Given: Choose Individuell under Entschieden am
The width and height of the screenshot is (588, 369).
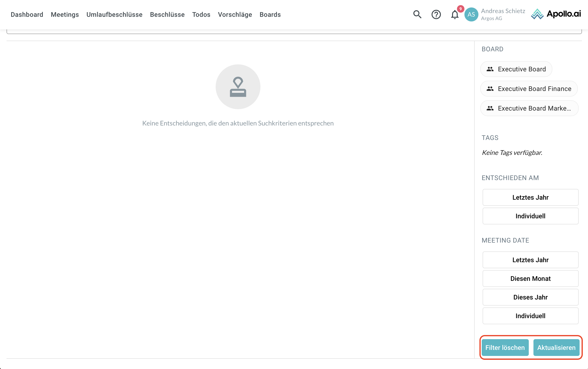Looking at the screenshot, I should click(530, 216).
